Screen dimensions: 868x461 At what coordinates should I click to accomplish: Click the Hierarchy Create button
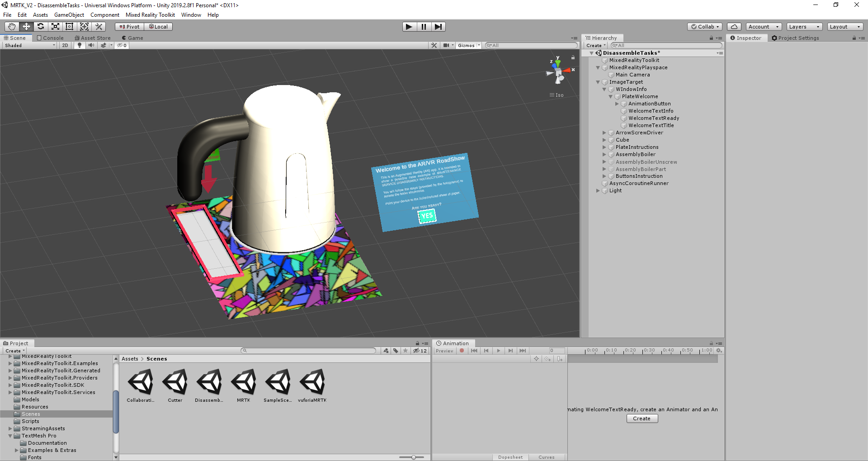pos(595,45)
